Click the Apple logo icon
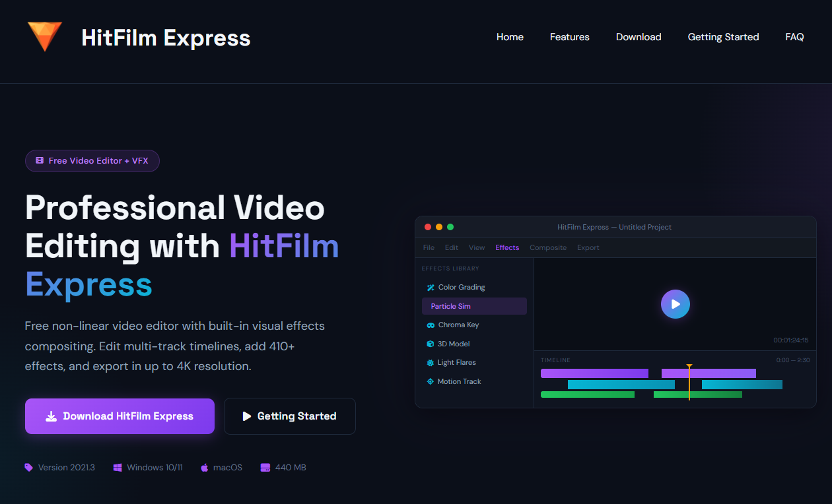 point(205,467)
